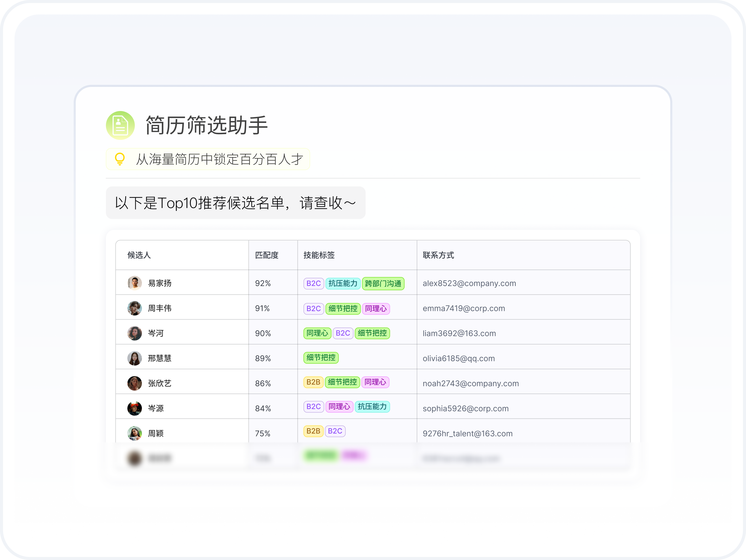Click the 86% match score

tap(263, 383)
